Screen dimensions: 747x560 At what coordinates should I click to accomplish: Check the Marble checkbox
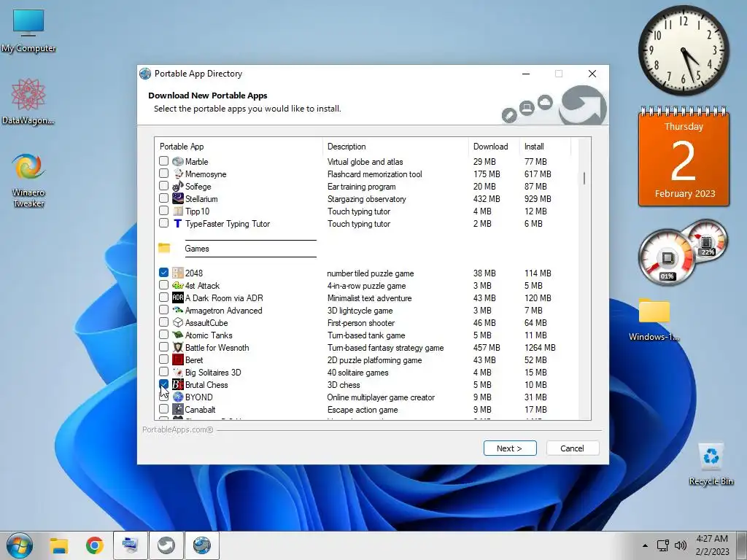[163, 161]
